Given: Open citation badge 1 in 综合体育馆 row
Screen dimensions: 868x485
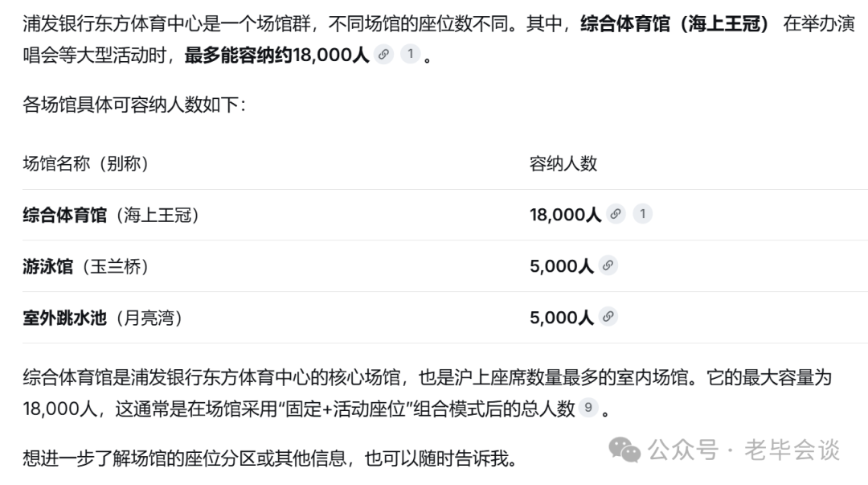Looking at the screenshot, I should coord(642,214).
